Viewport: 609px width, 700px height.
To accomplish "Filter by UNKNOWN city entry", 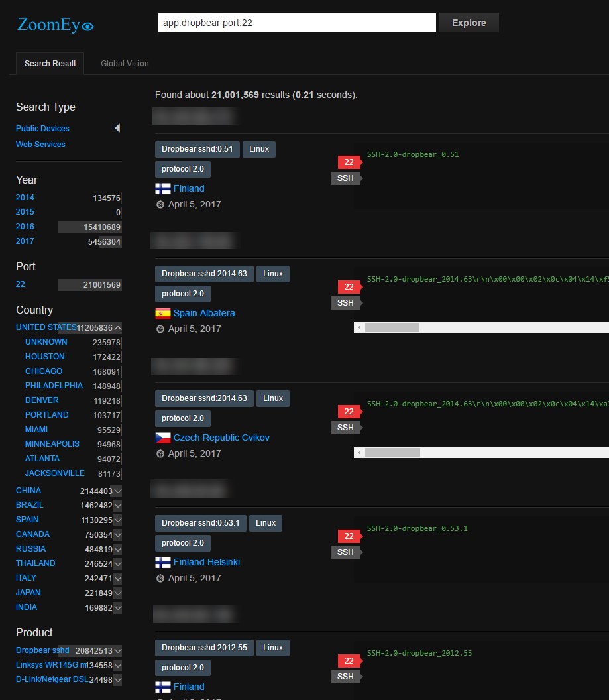I will click(46, 341).
